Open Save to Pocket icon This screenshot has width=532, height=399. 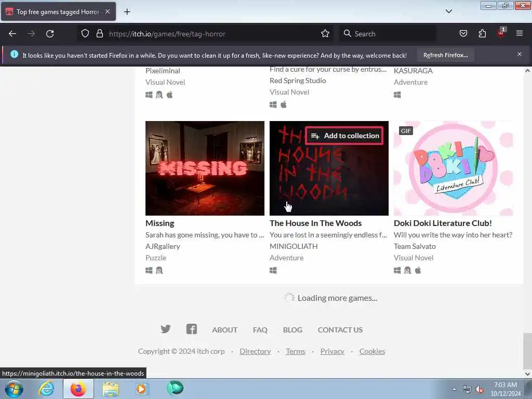click(x=463, y=34)
